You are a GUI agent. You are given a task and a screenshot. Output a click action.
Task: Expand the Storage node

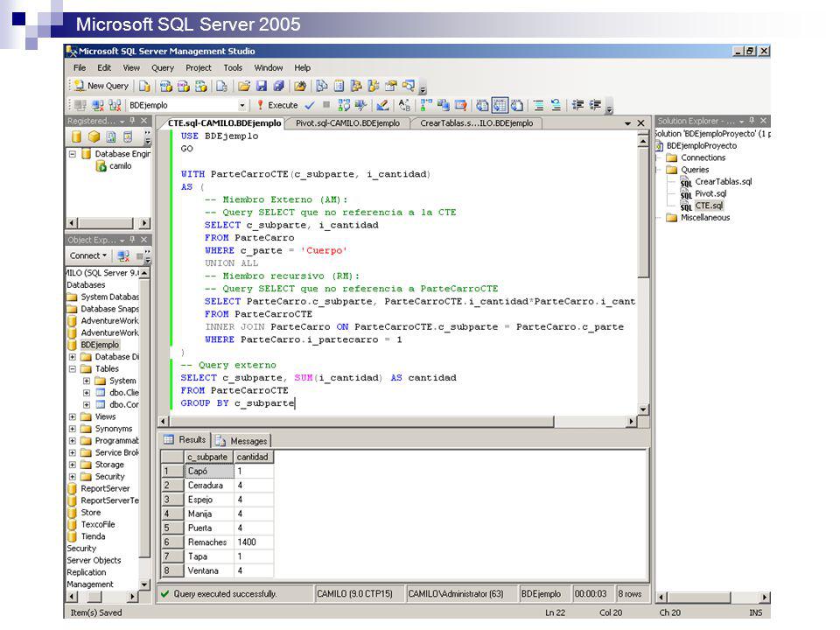click(73, 465)
